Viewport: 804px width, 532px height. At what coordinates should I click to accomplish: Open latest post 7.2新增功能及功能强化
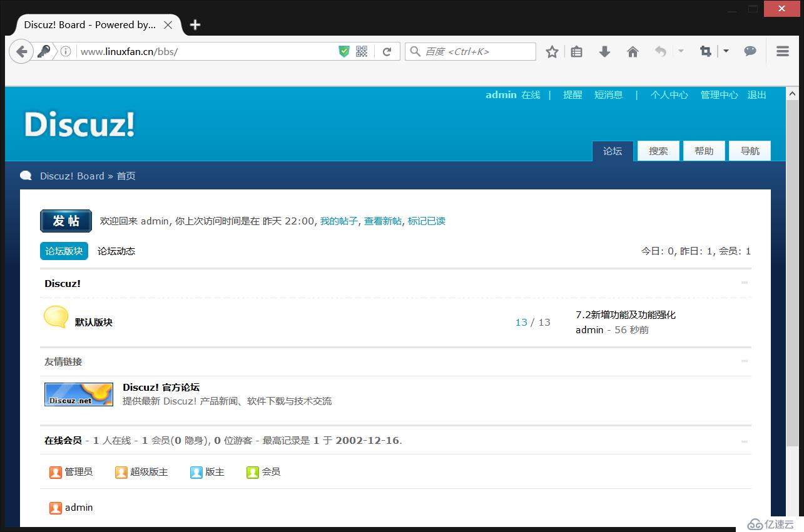(x=626, y=314)
